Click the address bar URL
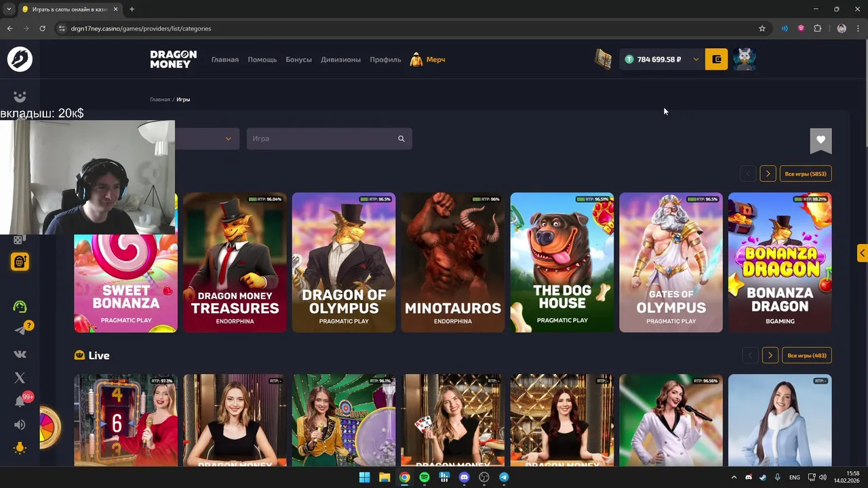This screenshot has width=868, height=488. [x=141, y=28]
